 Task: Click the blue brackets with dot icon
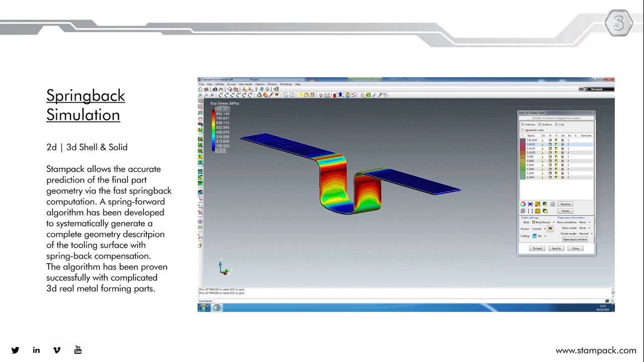530,204
